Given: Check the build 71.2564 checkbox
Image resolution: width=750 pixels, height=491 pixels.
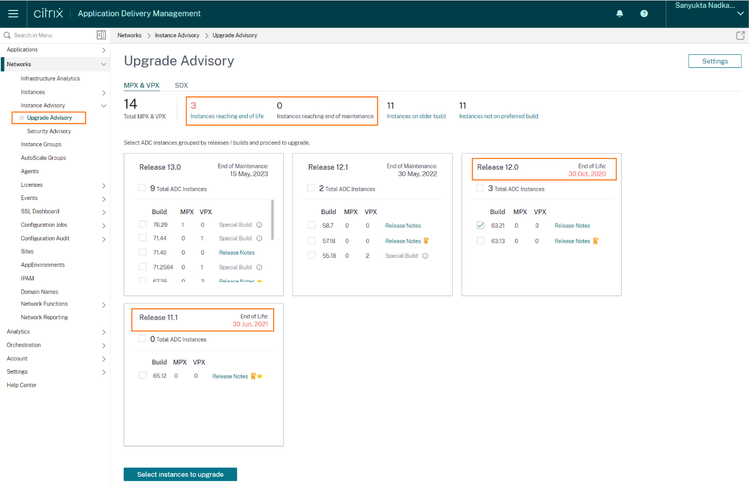Looking at the screenshot, I should tap(143, 267).
